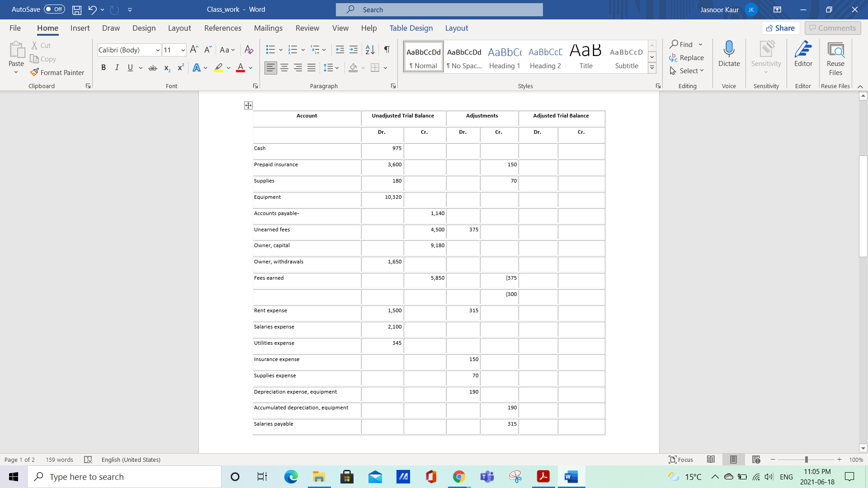Viewport: 868px width, 488px height.
Task: Toggle Underline formatting
Action: [x=130, y=67]
